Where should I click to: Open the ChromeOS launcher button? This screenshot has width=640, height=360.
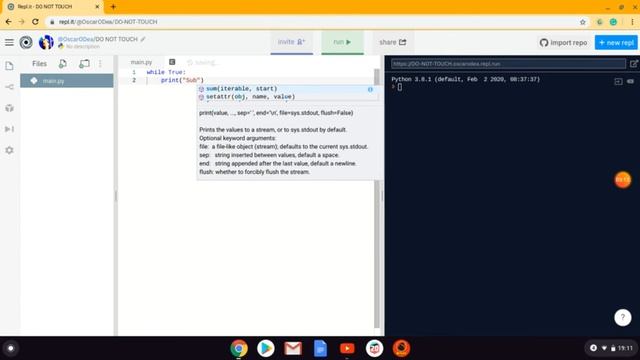click(x=11, y=348)
